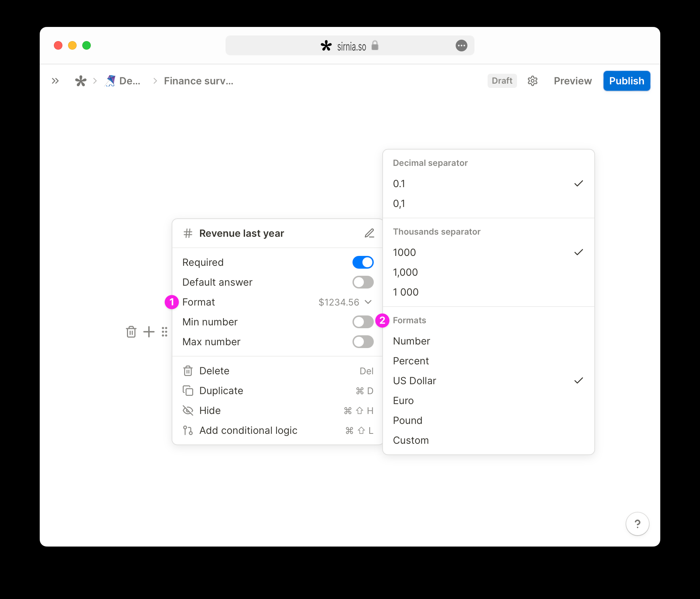Select the Pound format
The width and height of the screenshot is (700, 599).
(x=488, y=420)
